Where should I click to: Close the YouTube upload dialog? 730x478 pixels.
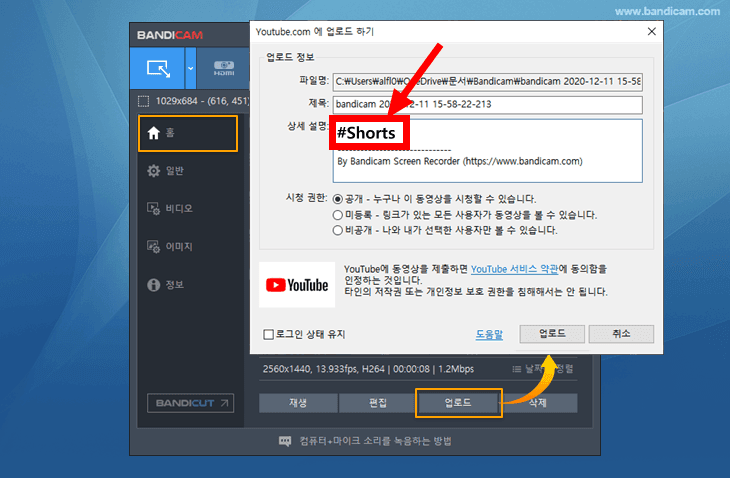[x=652, y=32]
